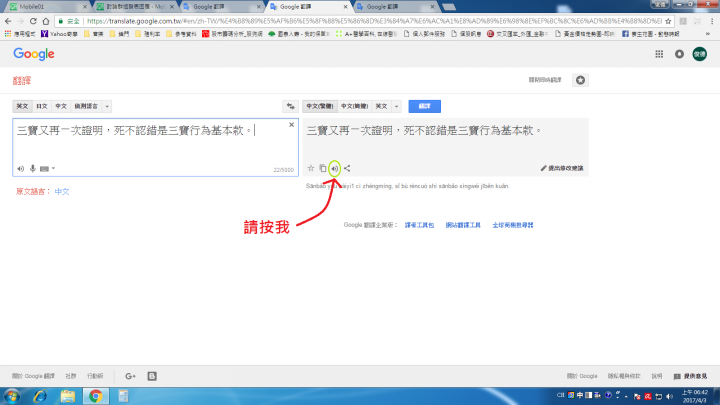
Task: Open Google+ footer icon
Action: [x=130, y=376]
